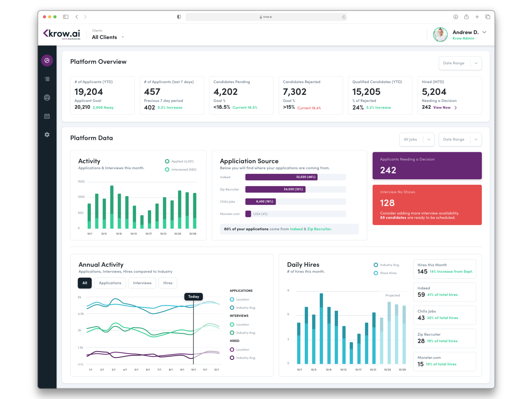The image size is (532, 399).
Task: Expand the All Clients dropdown
Action: click(108, 37)
